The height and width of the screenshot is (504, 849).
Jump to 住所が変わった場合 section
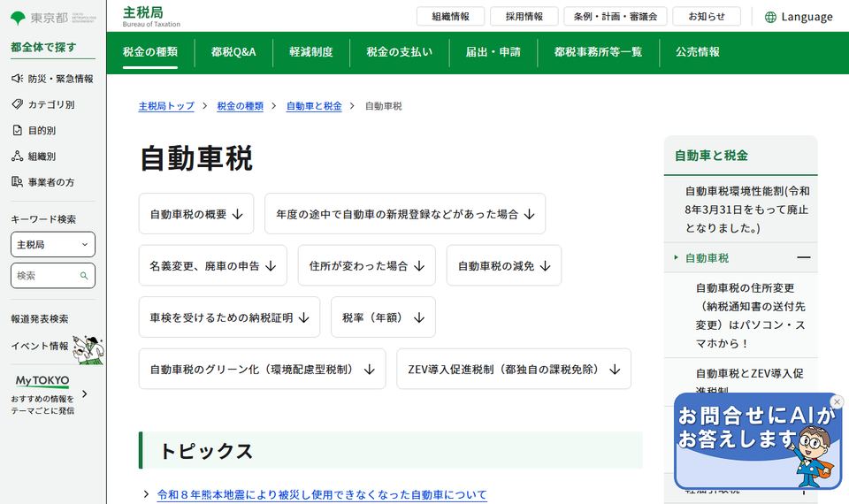[366, 266]
